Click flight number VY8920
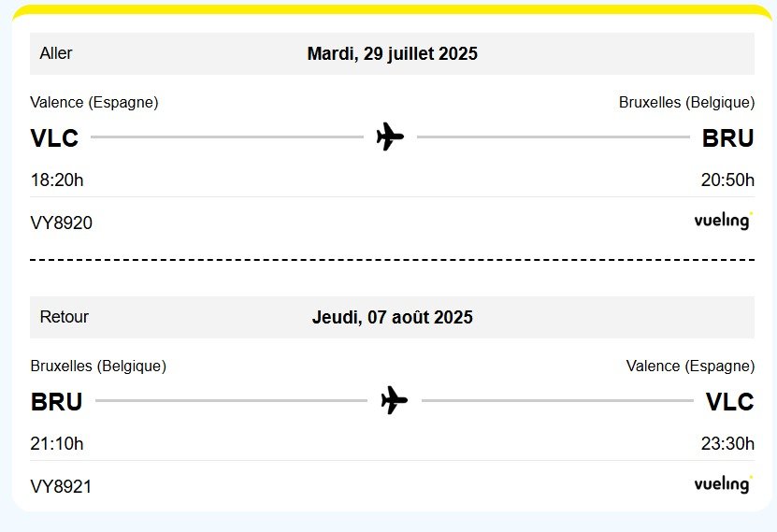 click(62, 223)
